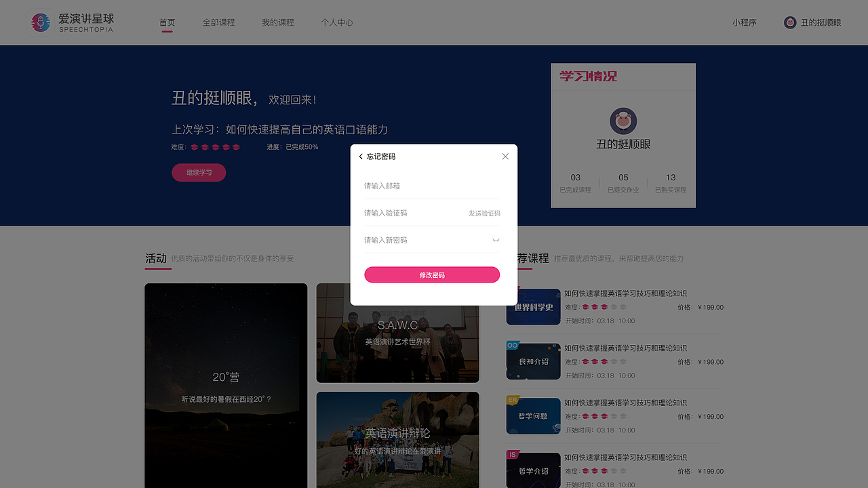Open 个人中心 from the navigation
This screenshot has height=488, width=868.
point(337,22)
